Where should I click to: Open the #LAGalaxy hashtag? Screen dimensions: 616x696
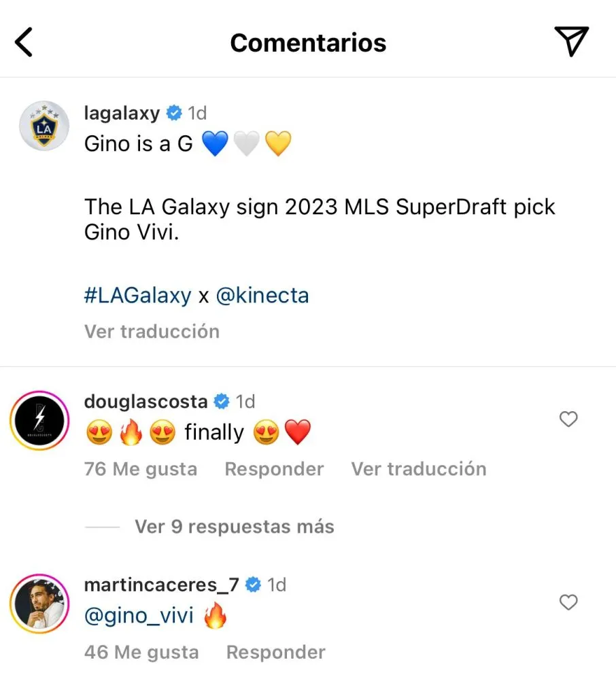tap(137, 296)
